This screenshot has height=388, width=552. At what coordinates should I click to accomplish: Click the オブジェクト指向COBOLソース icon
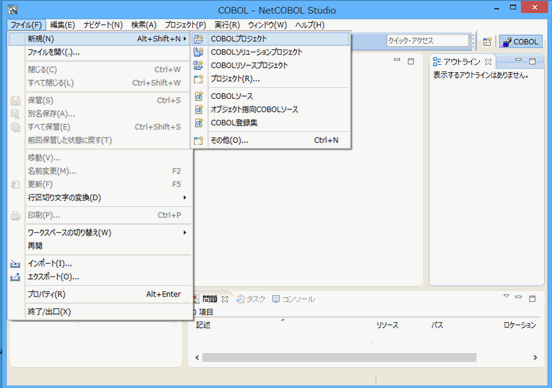[199, 109]
